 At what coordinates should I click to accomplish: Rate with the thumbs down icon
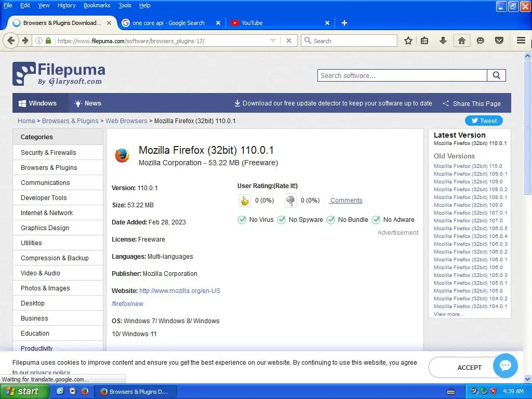pos(290,201)
